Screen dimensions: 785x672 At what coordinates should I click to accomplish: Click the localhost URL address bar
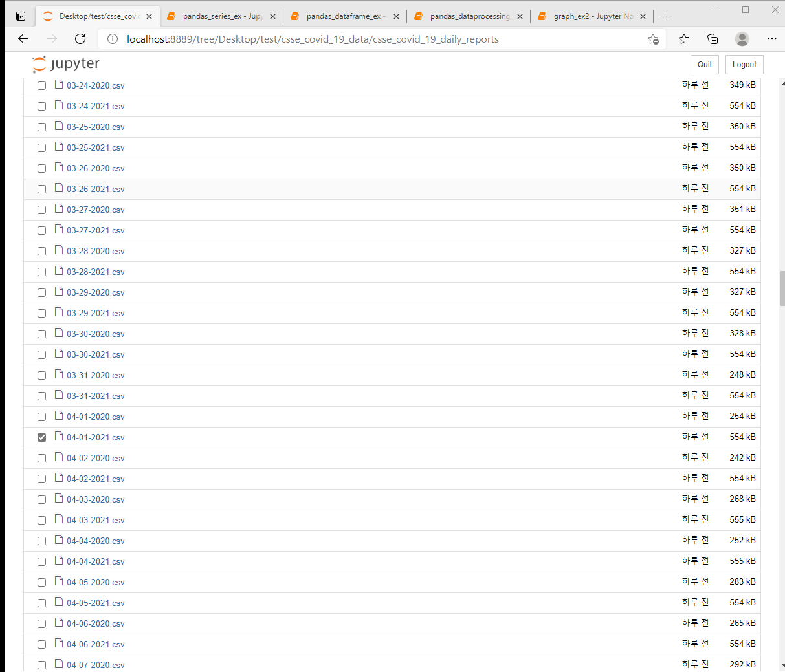(382, 39)
